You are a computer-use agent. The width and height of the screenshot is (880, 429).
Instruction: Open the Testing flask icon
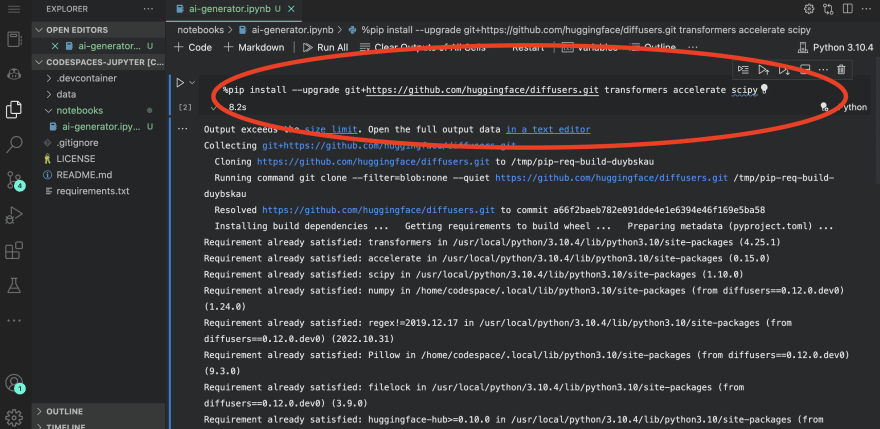(x=14, y=286)
